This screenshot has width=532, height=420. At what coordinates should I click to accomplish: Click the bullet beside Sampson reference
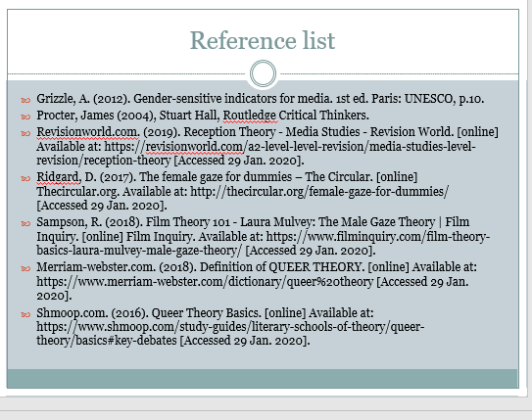pos(25,224)
